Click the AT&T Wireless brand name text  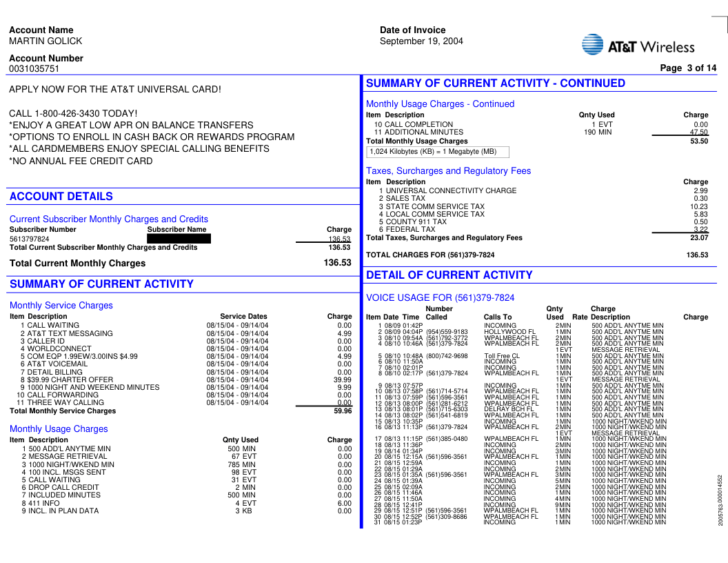651,47
